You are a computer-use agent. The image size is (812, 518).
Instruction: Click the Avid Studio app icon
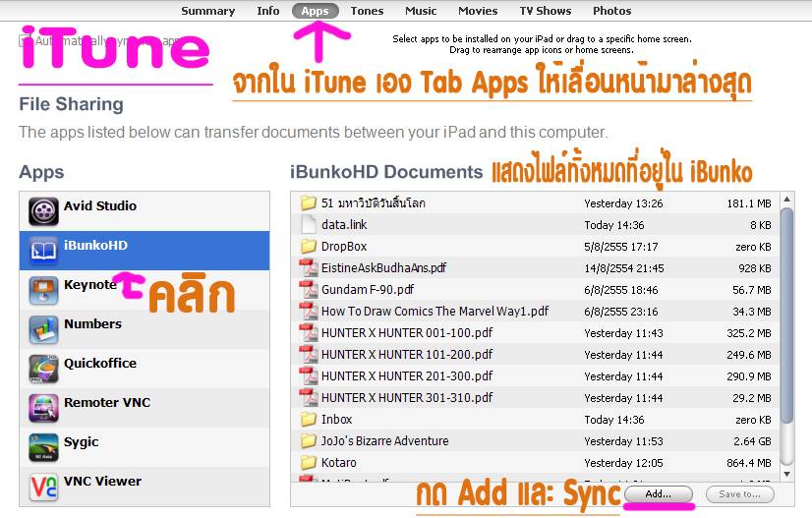43,211
